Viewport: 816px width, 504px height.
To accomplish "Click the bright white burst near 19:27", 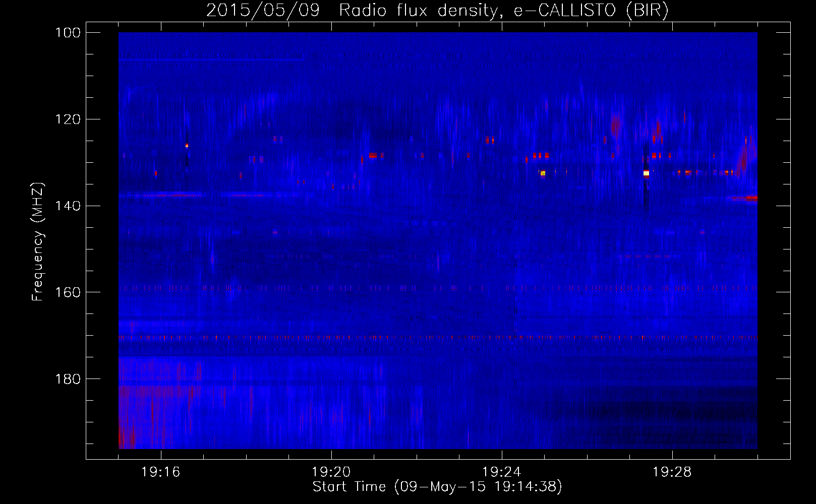I will pyautogui.click(x=646, y=173).
